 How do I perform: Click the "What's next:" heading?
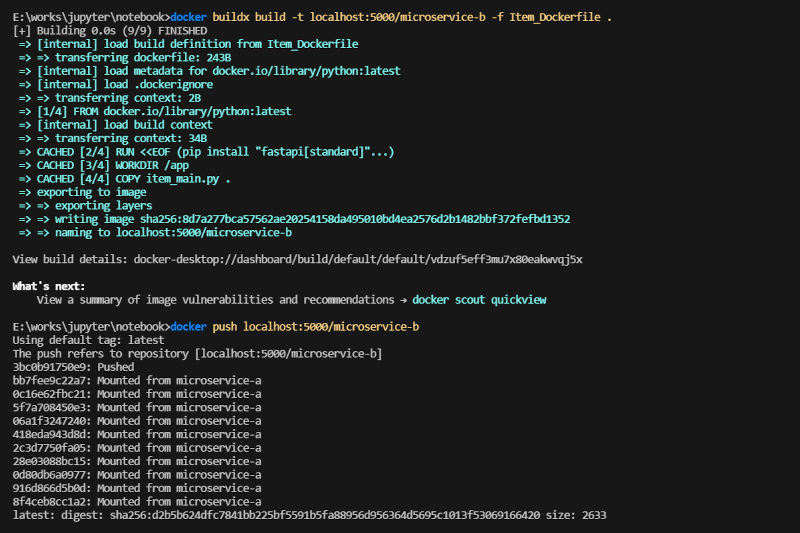pyautogui.click(x=49, y=287)
